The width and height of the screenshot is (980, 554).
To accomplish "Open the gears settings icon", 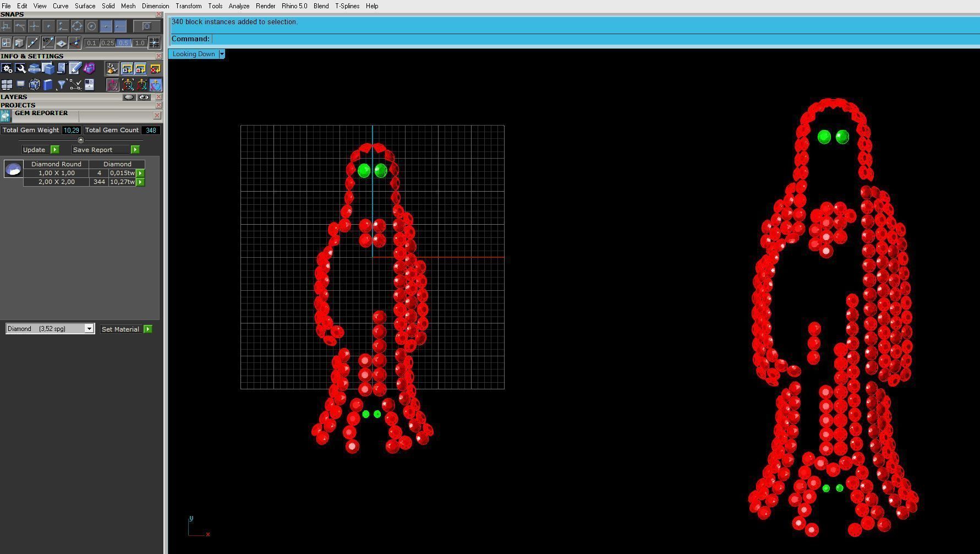I will click(7, 68).
